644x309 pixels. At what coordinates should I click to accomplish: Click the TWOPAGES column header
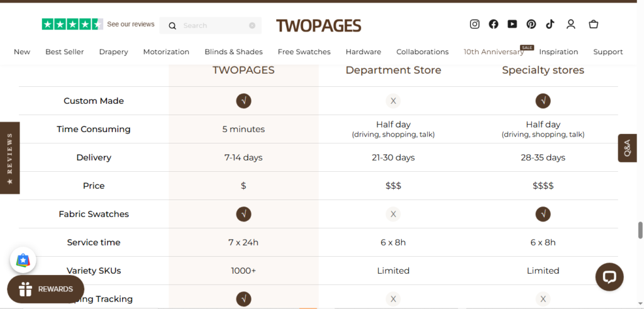[x=243, y=70]
